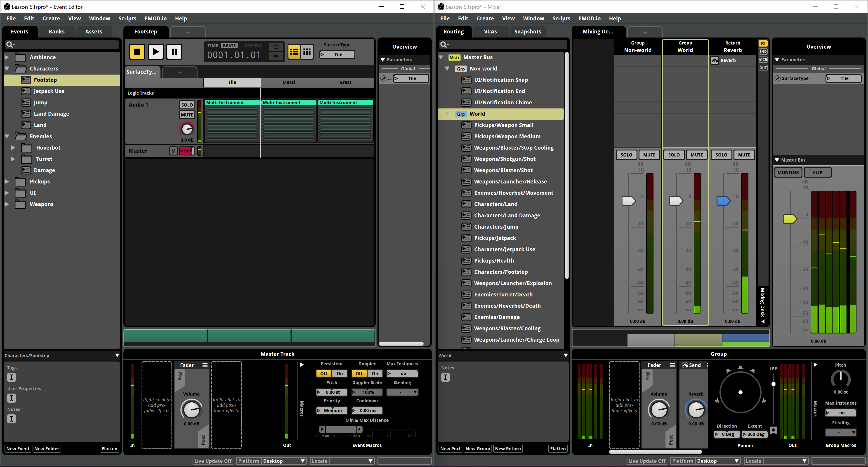Select the Metal parameter segment header
The width and height of the screenshot is (868, 467).
289,82
